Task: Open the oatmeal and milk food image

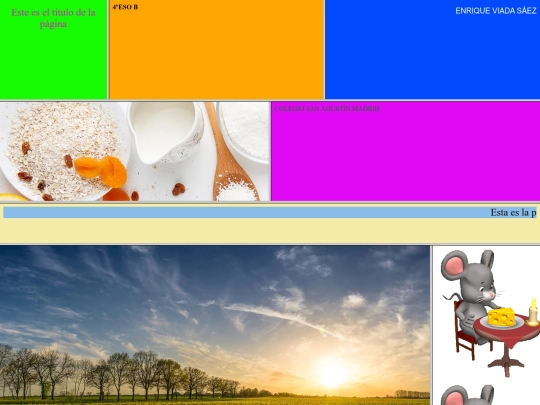Action: pyautogui.click(x=135, y=151)
